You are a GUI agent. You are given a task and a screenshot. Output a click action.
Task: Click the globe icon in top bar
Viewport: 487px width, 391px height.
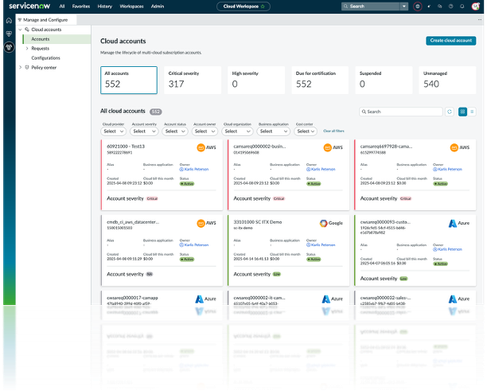coord(417,6)
